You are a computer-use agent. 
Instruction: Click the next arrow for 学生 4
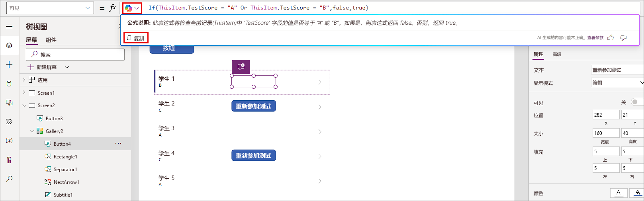(x=320, y=156)
